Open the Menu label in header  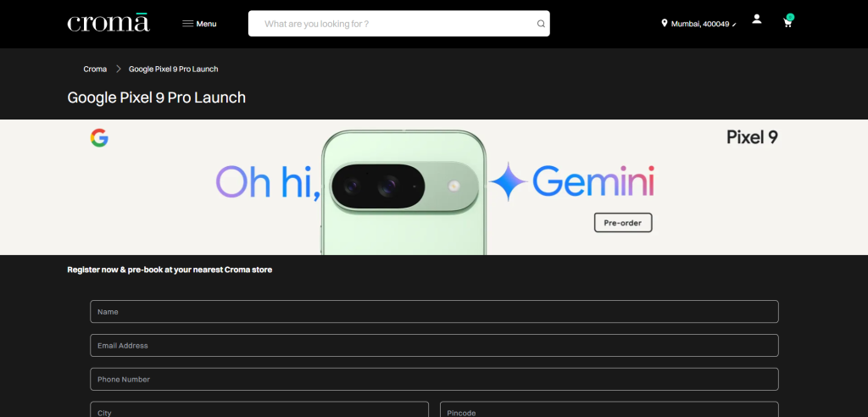(207, 24)
